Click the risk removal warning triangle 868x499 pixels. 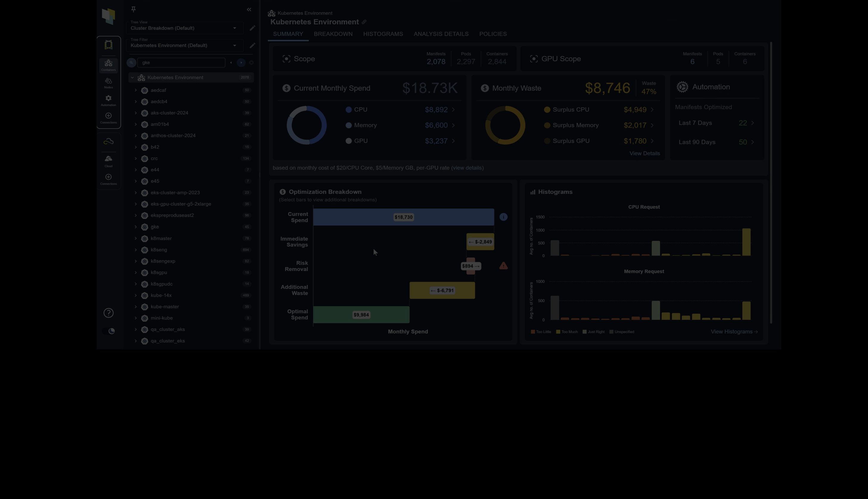pyautogui.click(x=503, y=266)
